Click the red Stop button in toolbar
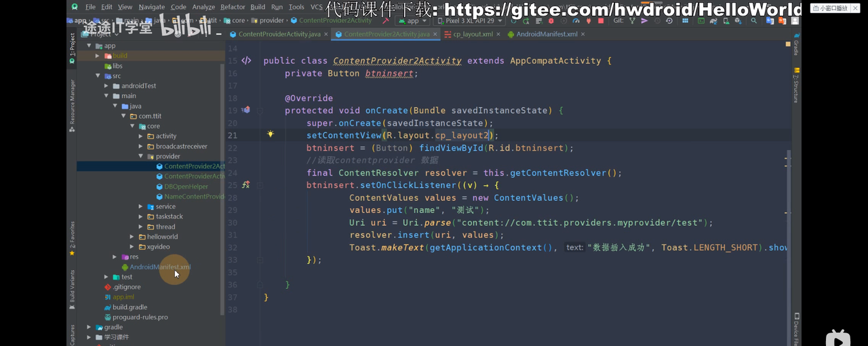This screenshot has width=868, height=346. click(600, 21)
